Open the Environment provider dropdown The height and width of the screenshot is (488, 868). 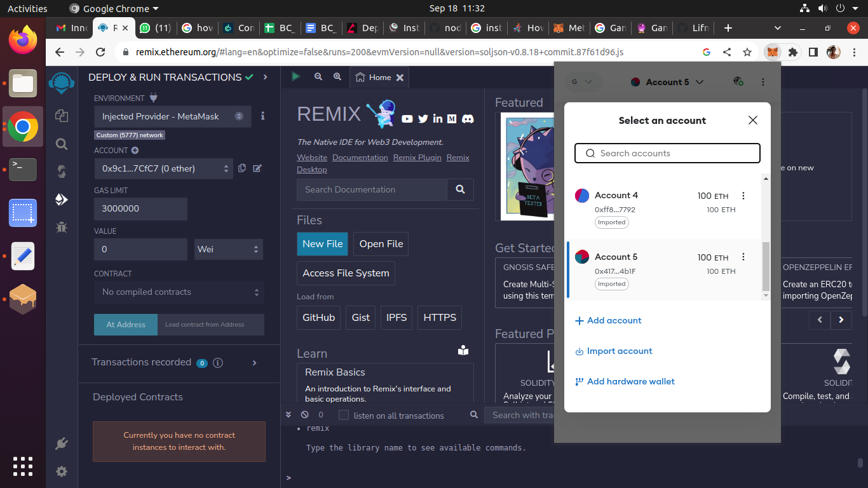point(173,116)
